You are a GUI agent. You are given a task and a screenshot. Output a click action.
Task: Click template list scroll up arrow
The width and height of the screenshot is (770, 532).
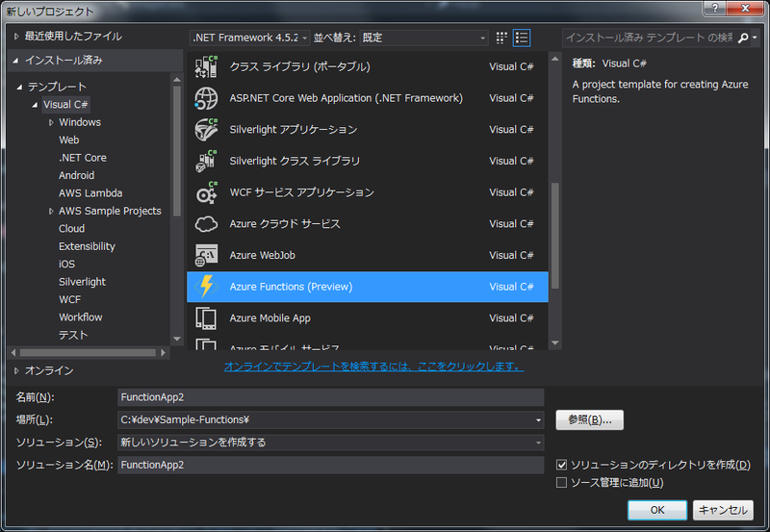point(555,59)
